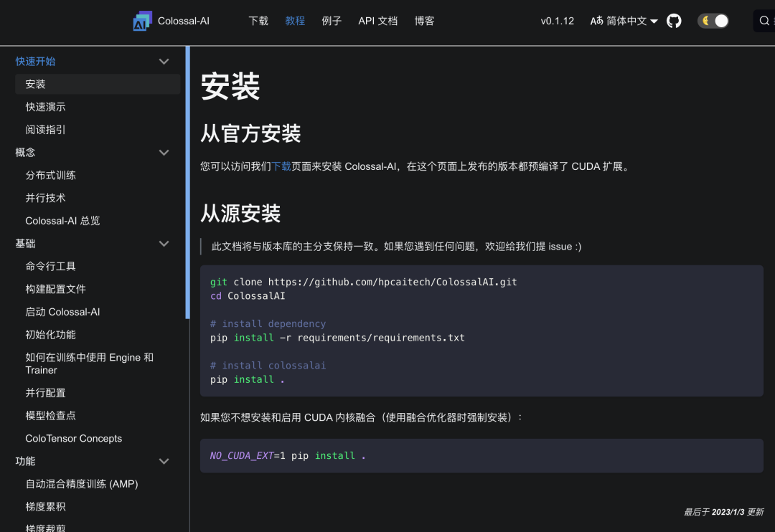
Task: Collapse the 概念 section chevron
Action: [164, 153]
